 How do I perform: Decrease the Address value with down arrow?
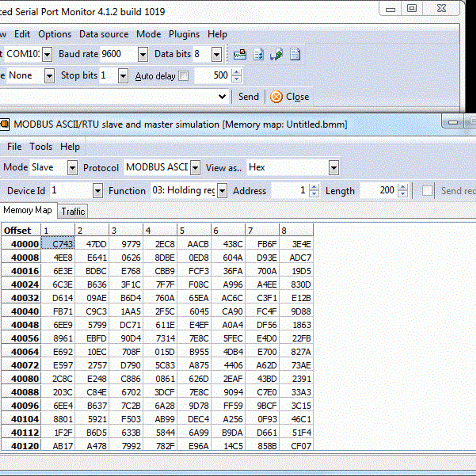point(314,194)
